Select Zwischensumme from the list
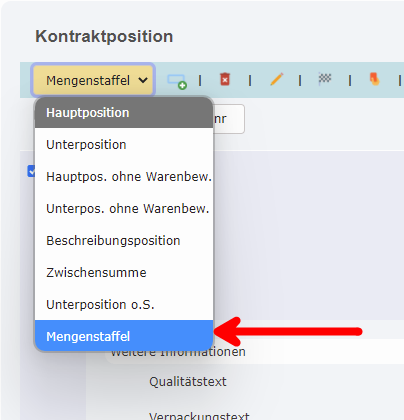Image resolution: width=404 pixels, height=420 pixels. pos(124,272)
